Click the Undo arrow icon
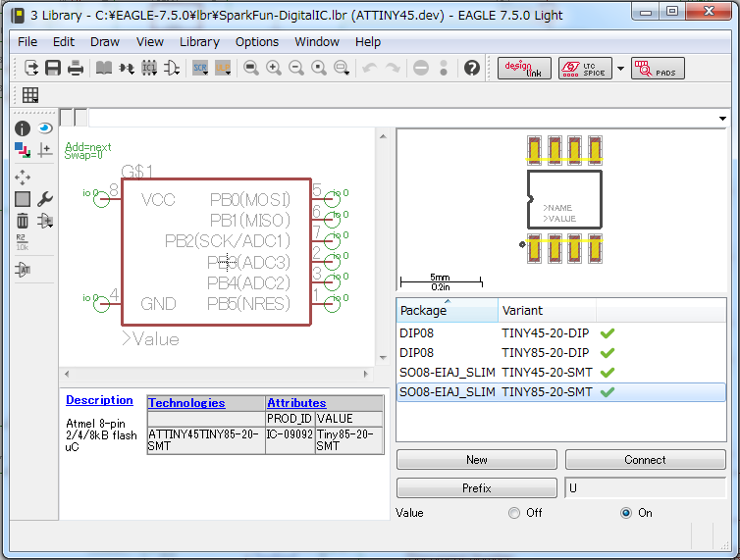 370,68
